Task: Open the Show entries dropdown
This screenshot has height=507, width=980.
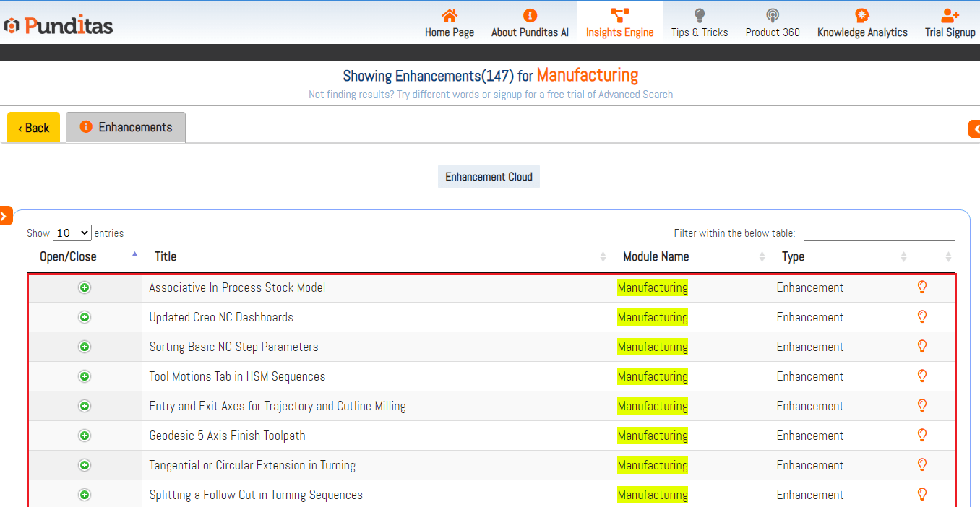Action: (x=72, y=233)
